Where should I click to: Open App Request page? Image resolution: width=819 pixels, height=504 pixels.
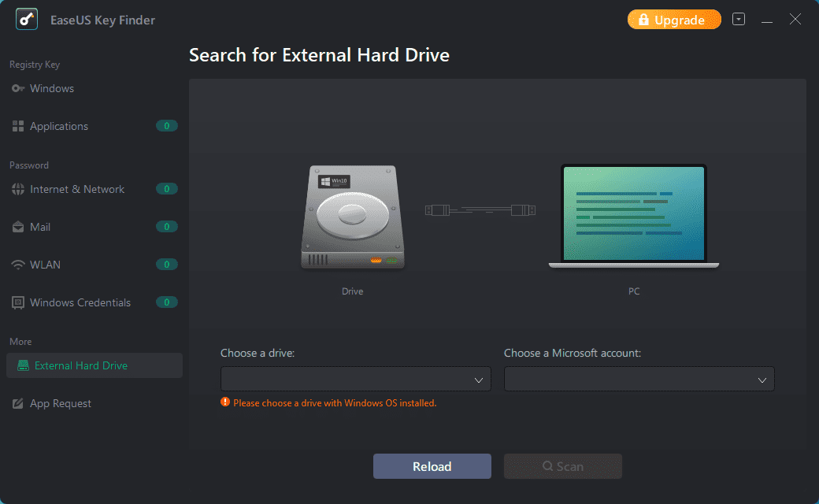coord(94,403)
